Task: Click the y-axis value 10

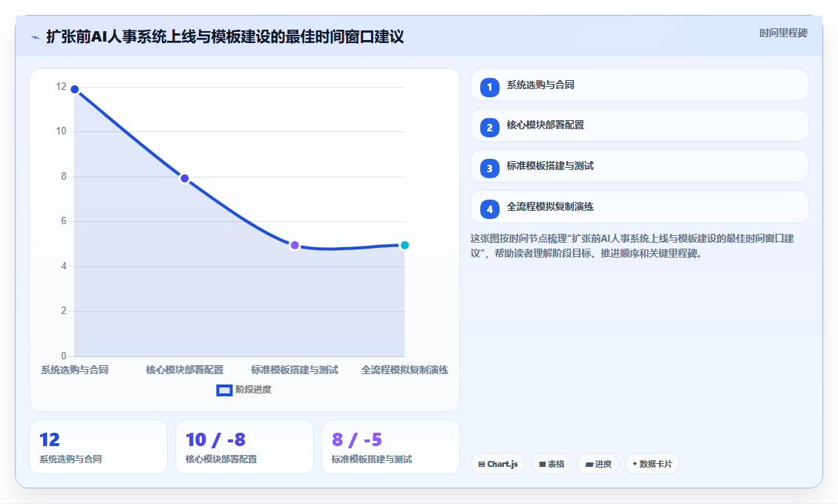Action: point(62,131)
